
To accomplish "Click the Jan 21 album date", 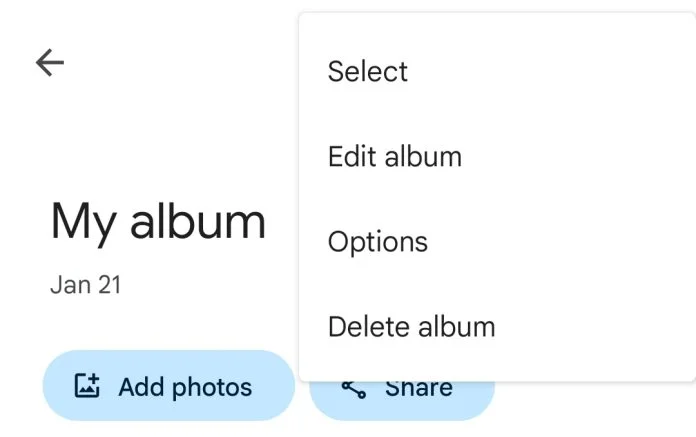I will [x=86, y=285].
